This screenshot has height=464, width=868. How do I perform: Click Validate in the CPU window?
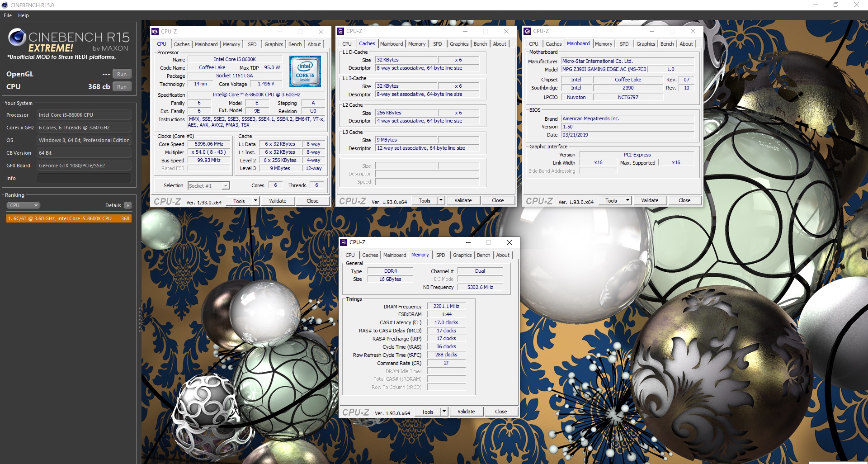(x=278, y=201)
